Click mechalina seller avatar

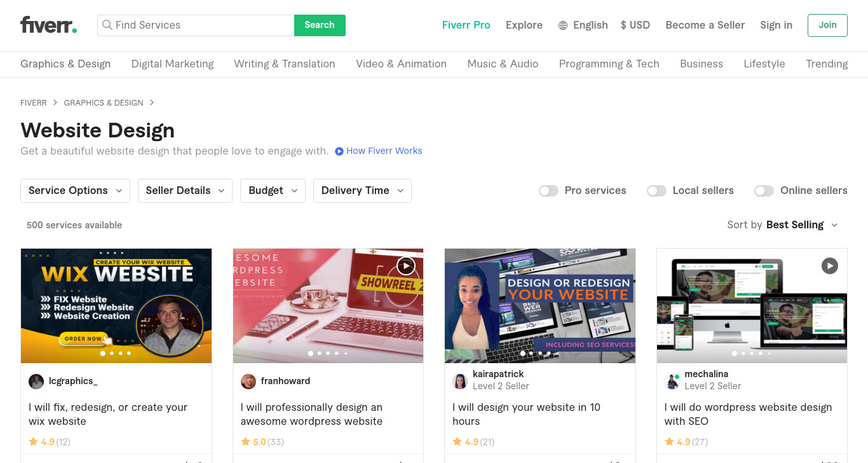672,381
